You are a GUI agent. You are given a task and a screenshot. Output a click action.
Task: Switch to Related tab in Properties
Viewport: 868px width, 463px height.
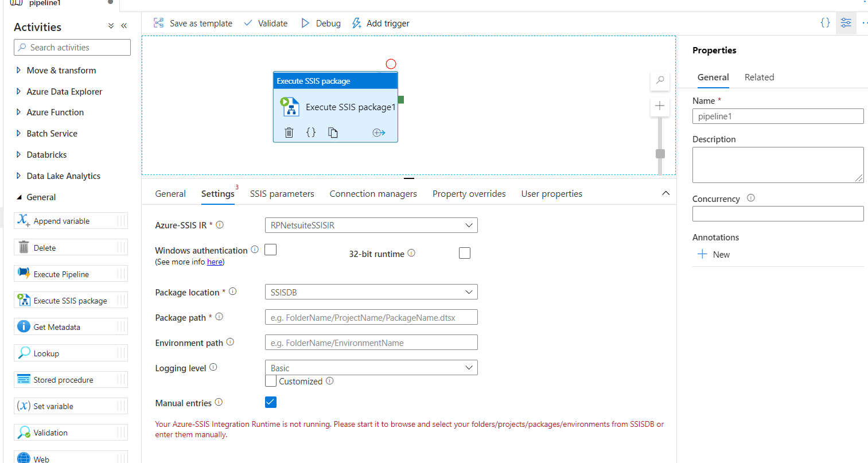[759, 77]
